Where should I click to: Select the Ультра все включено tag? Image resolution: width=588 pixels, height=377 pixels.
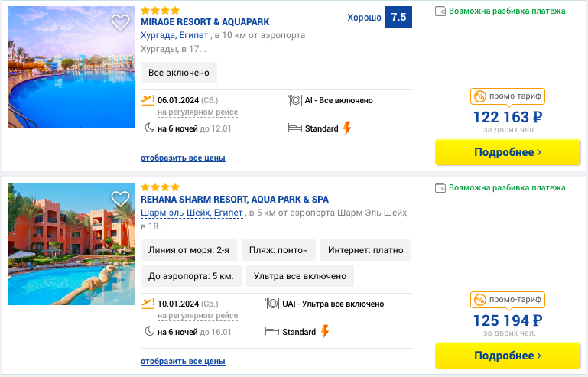coord(300,276)
